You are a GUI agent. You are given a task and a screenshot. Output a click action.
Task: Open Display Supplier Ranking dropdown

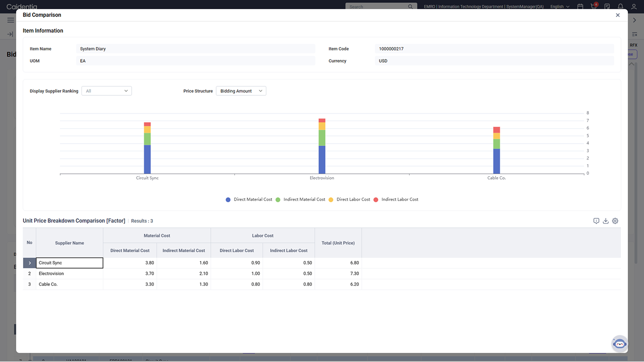tap(106, 91)
